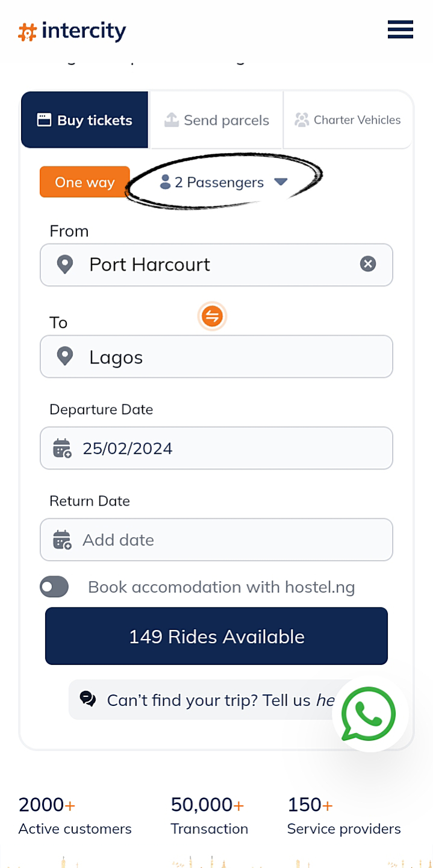433x868 pixels.
Task: Open the hamburger menu
Action: point(400,30)
